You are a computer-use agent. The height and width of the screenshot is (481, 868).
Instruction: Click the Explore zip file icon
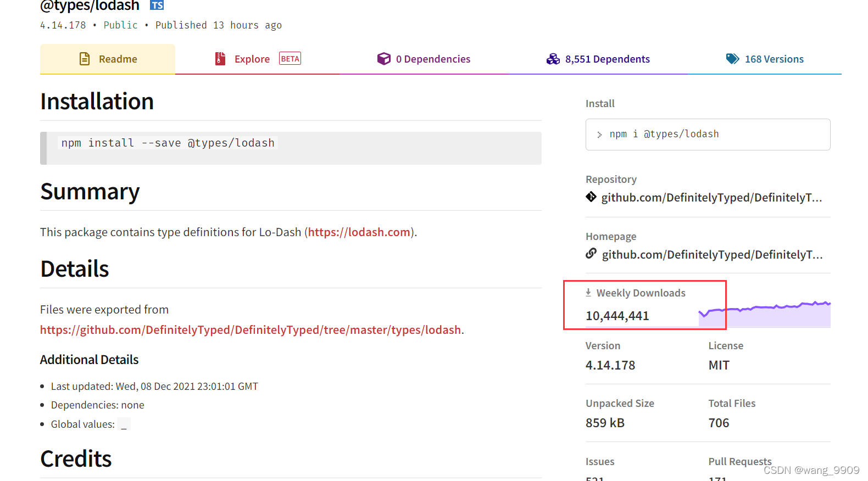pyautogui.click(x=220, y=59)
